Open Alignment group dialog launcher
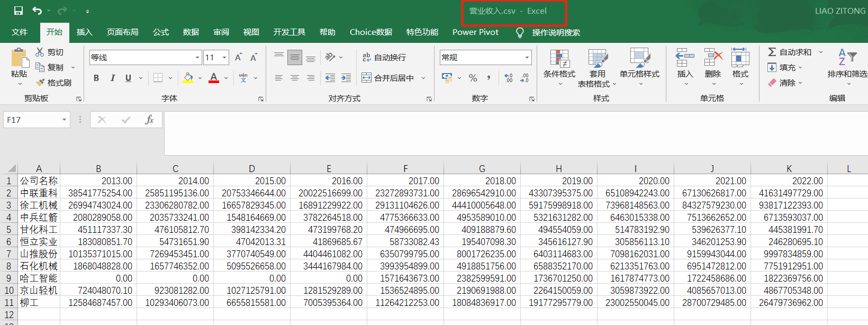The height and width of the screenshot is (325, 868). coord(429,99)
